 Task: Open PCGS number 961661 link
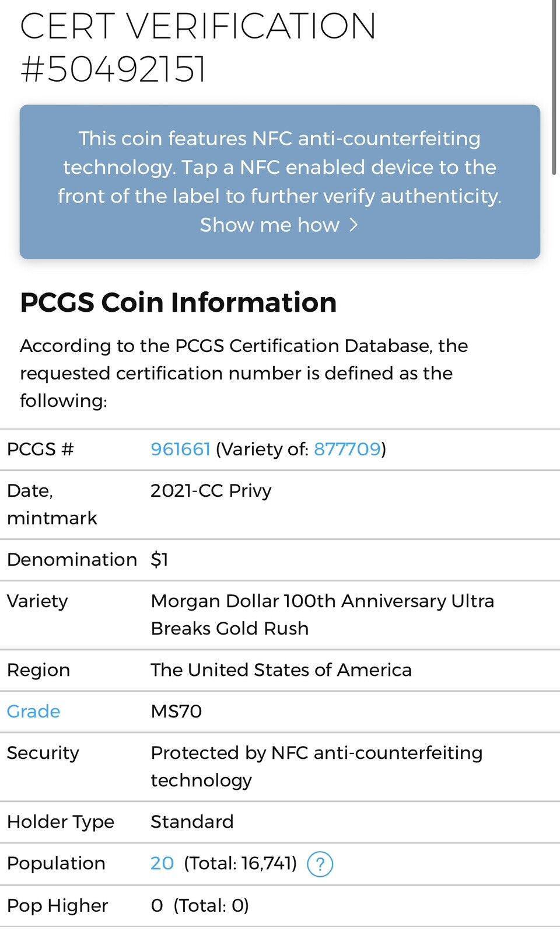(180, 449)
